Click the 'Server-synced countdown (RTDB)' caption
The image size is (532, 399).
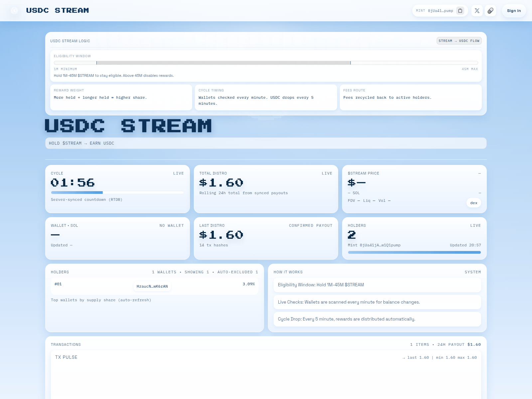86,199
